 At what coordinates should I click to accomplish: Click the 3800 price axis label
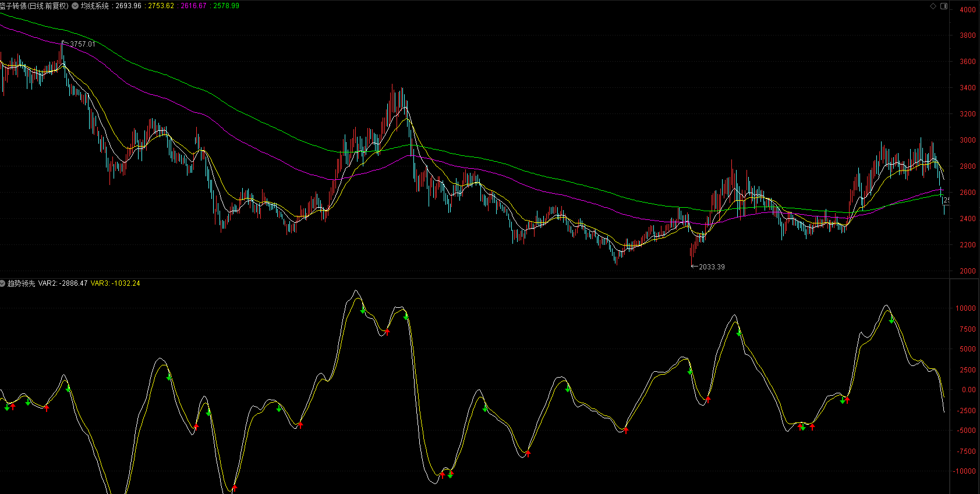click(x=968, y=35)
